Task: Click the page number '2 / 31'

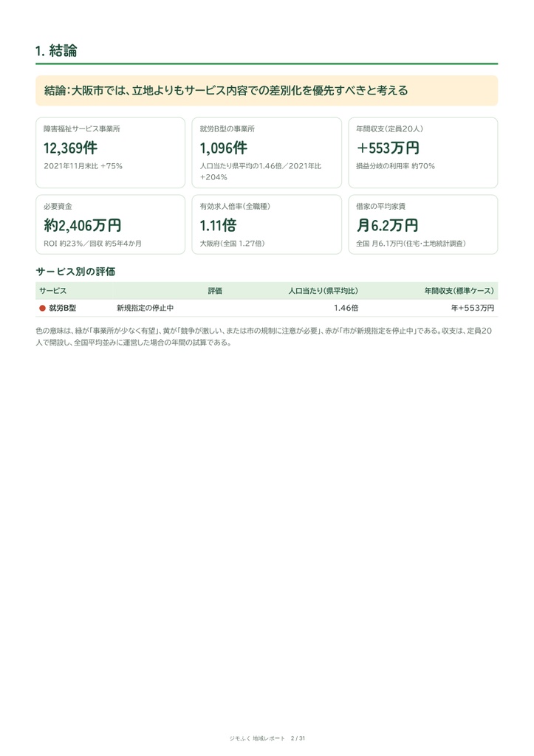Action: coord(298,738)
